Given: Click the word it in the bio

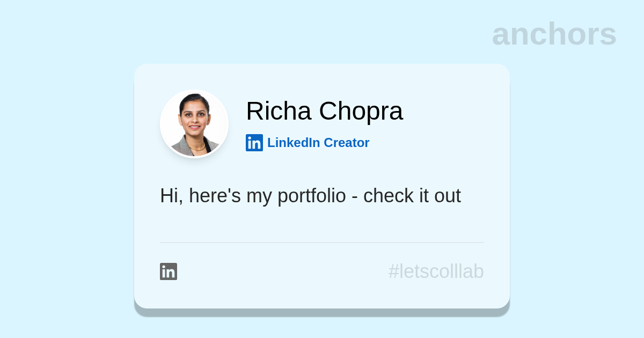Looking at the screenshot, I should click(424, 196).
